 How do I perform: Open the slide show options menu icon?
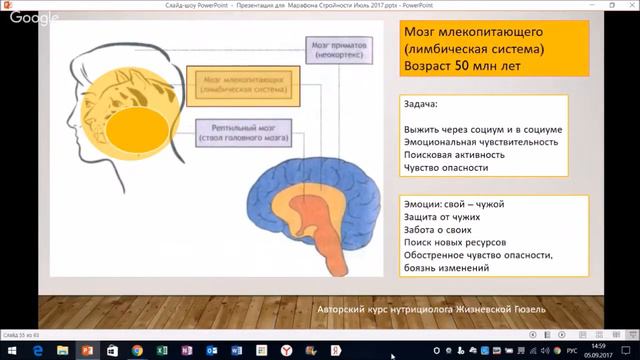click(x=547, y=335)
